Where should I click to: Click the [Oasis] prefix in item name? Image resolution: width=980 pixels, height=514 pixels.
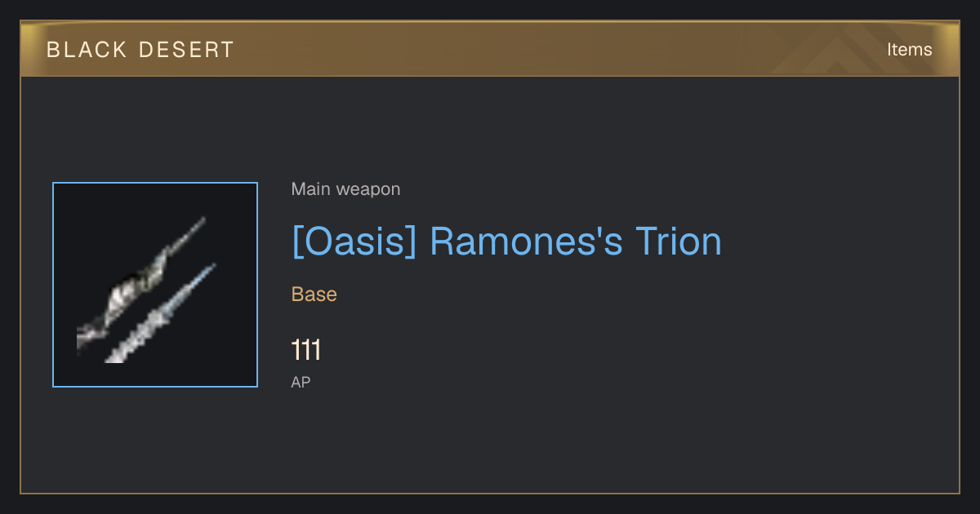click(354, 242)
